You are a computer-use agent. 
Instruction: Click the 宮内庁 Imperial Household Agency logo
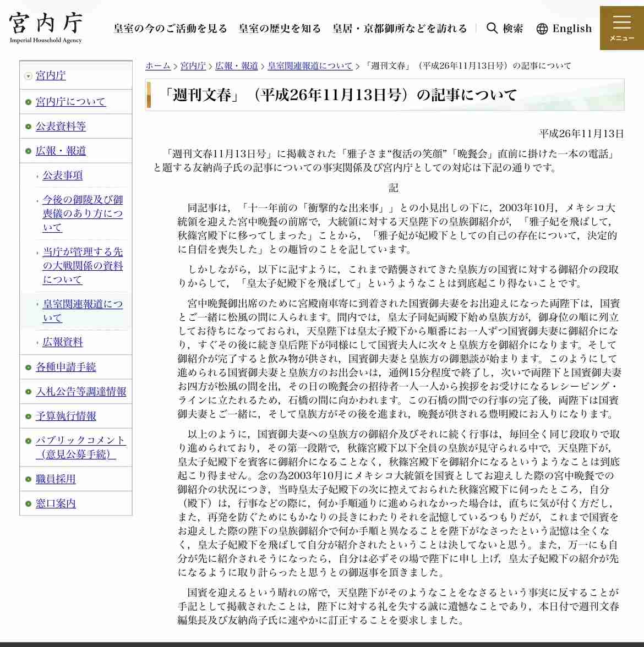(45, 28)
